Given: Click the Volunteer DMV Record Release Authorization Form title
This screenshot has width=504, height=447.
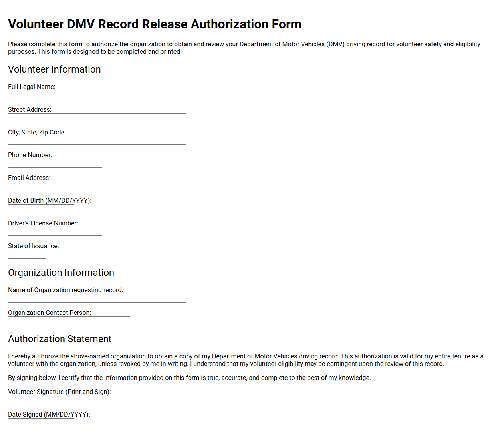Looking at the screenshot, I should pos(155,24).
